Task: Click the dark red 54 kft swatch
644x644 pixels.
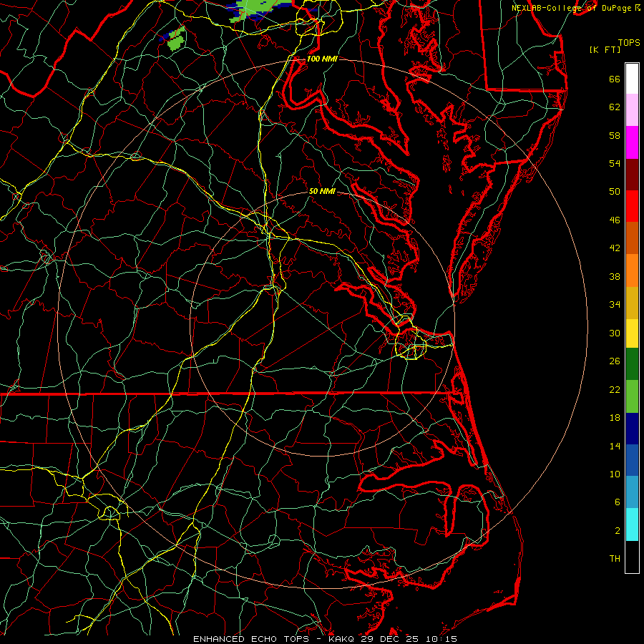Action: pos(632,175)
